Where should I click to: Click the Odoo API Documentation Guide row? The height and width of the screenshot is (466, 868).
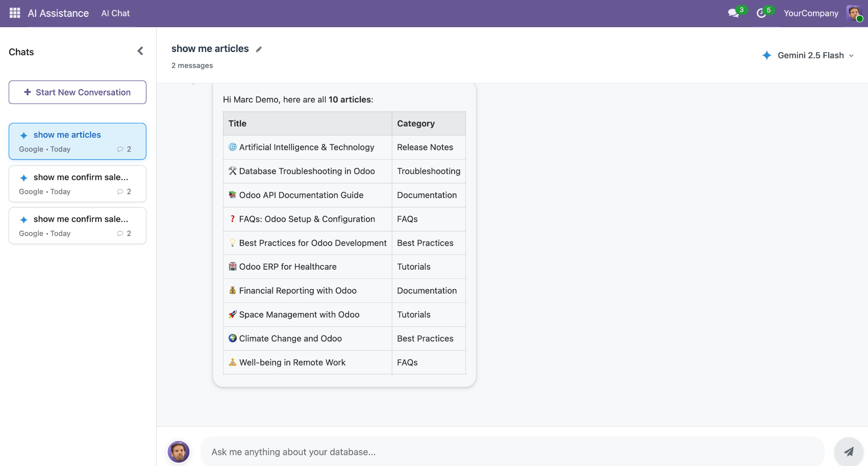click(x=301, y=195)
